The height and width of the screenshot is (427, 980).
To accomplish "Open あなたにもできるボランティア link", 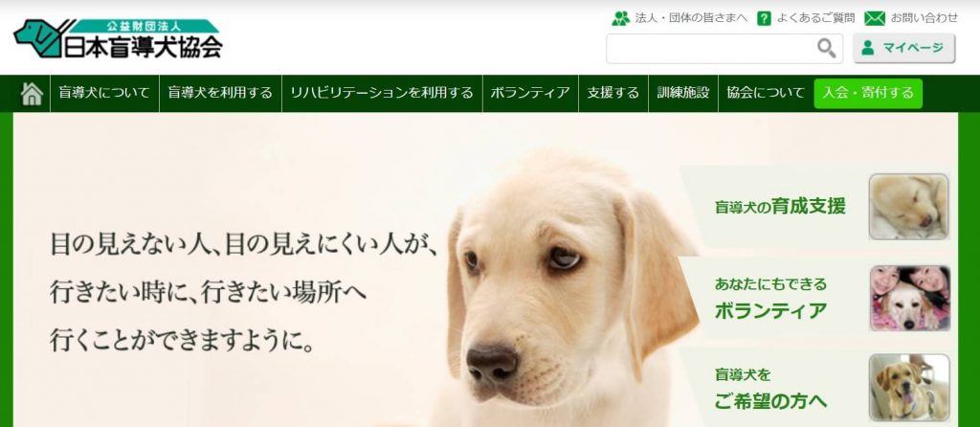I will click(x=770, y=298).
